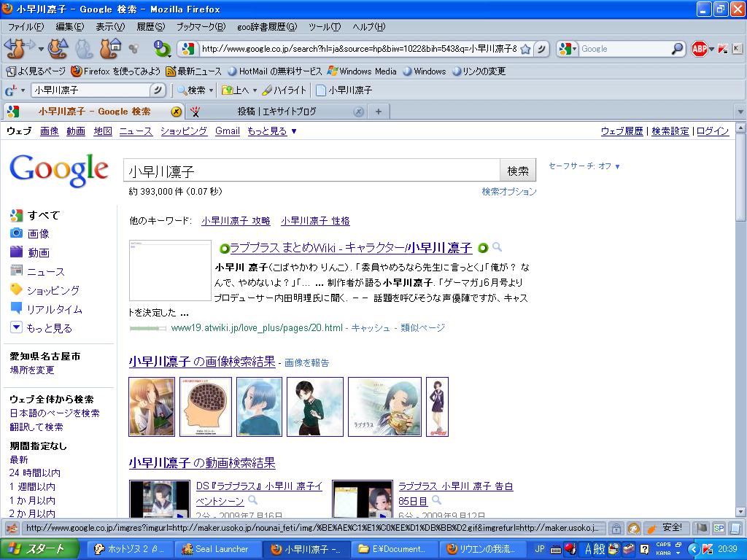Open the キャッシュ link of first result

pyautogui.click(x=370, y=327)
